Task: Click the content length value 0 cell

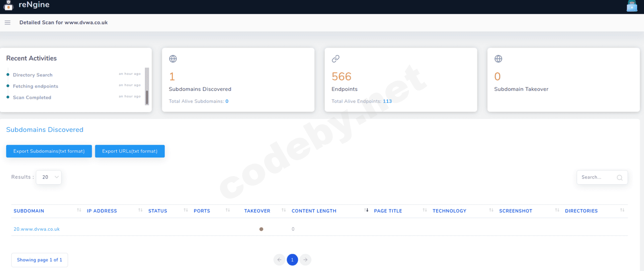Action: pyautogui.click(x=293, y=229)
